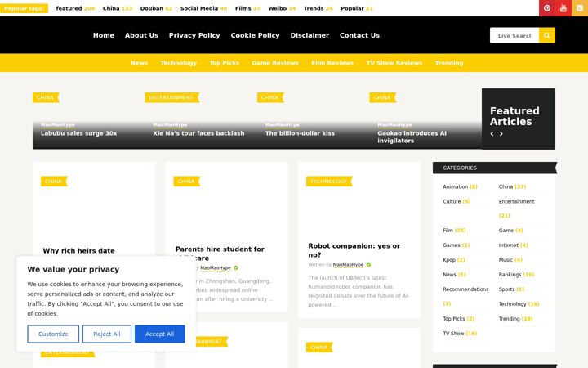Select Top Picks in yellow bar
This screenshot has width=588, height=368.
[225, 63]
